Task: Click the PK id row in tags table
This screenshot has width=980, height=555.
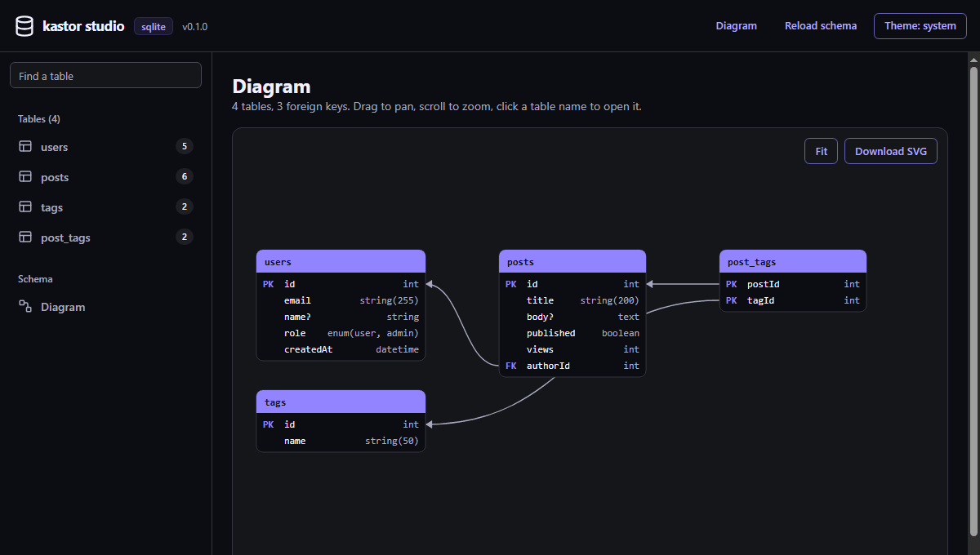Action: [341, 424]
